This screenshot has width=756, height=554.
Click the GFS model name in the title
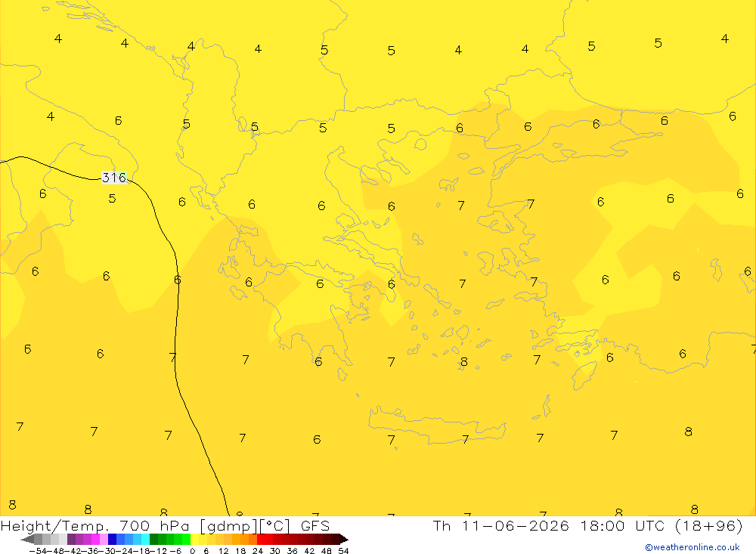click(314, 525)
